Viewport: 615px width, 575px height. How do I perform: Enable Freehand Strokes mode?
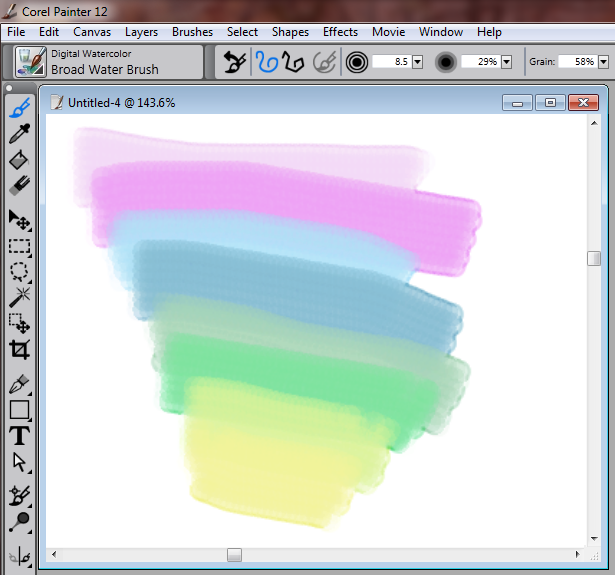pos(267,62)
